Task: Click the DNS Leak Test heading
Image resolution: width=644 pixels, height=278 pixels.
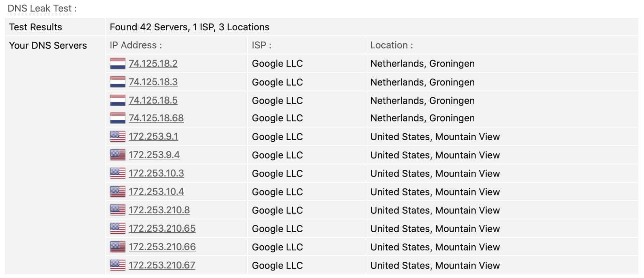Action: (40, 8)
